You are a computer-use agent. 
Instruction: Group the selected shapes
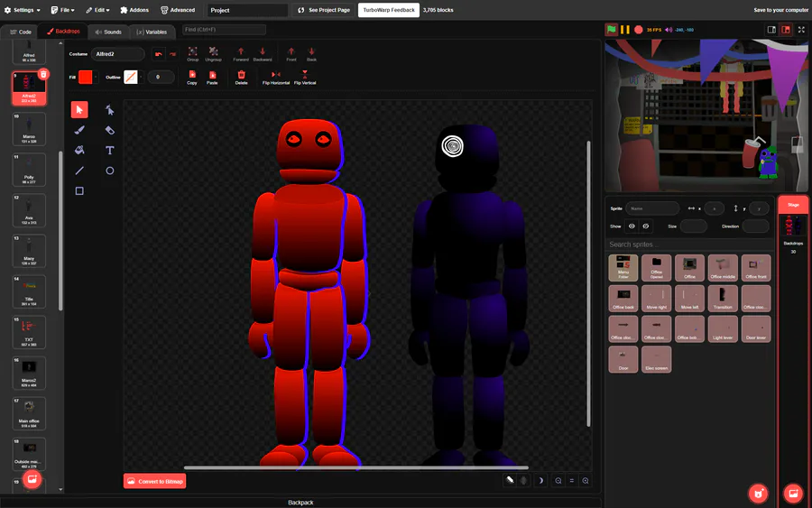coord(193,54)
